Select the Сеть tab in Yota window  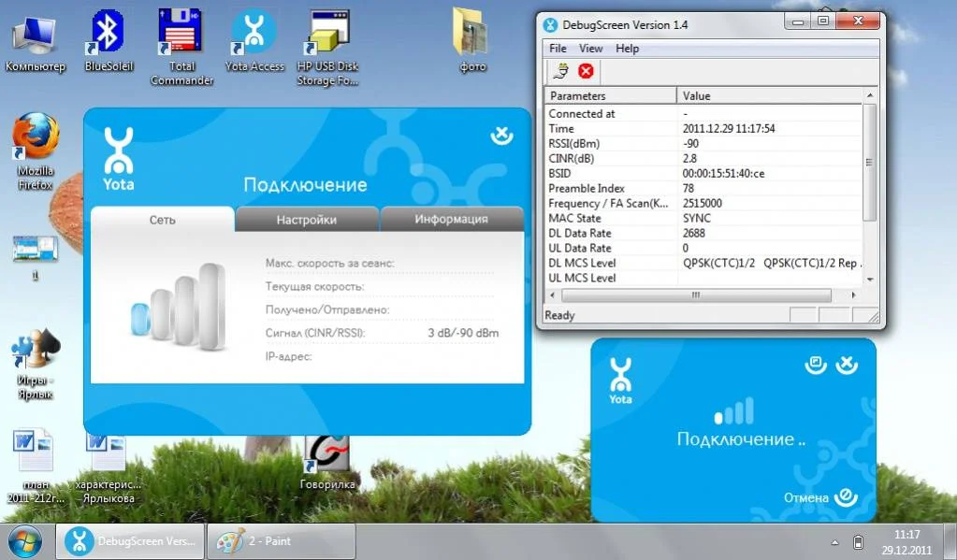[x=163, y=220]
